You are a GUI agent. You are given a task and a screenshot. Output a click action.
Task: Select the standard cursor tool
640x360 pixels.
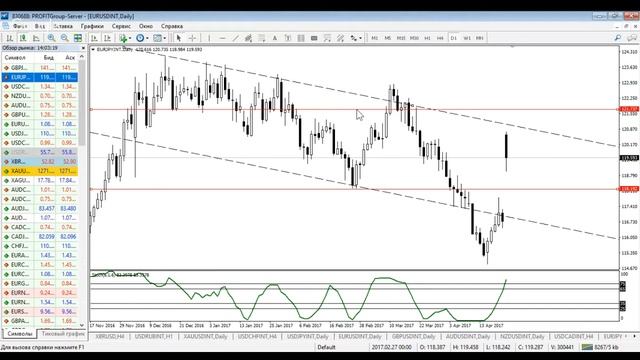point(178,38)
